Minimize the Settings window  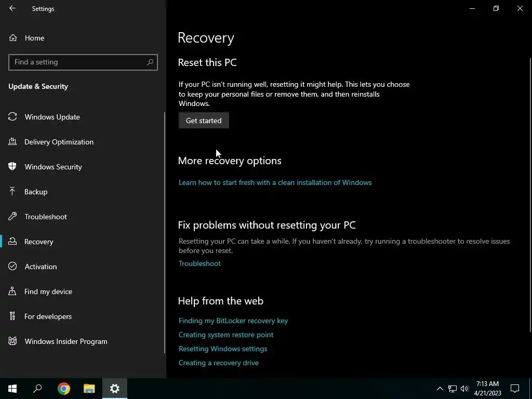[x=472, y=8]
